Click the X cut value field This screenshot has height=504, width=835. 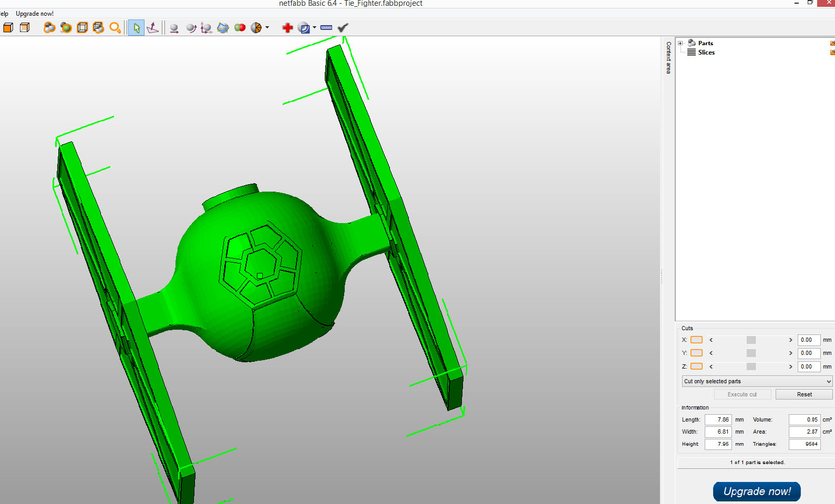point(809,340)
